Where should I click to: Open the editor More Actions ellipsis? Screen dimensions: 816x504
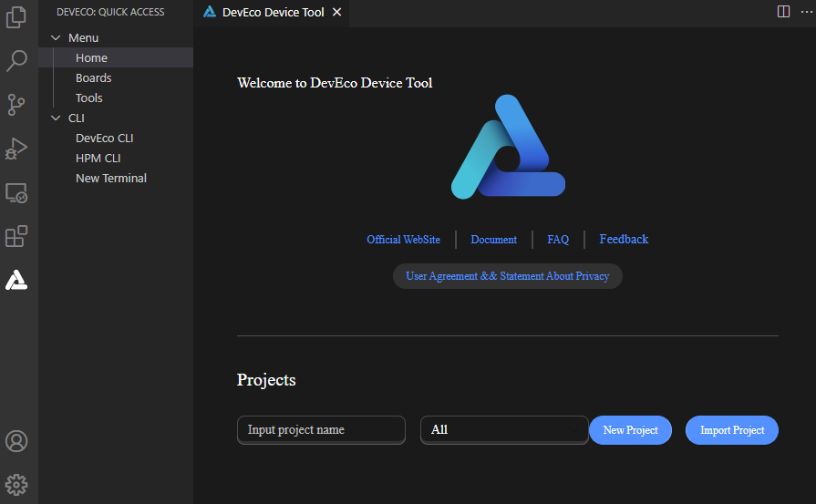[805, 12]
